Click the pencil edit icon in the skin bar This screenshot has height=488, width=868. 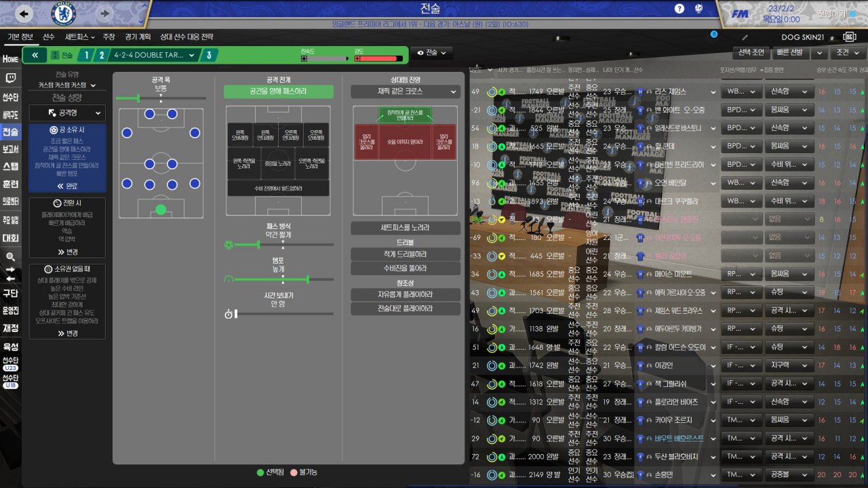point(745,37)
